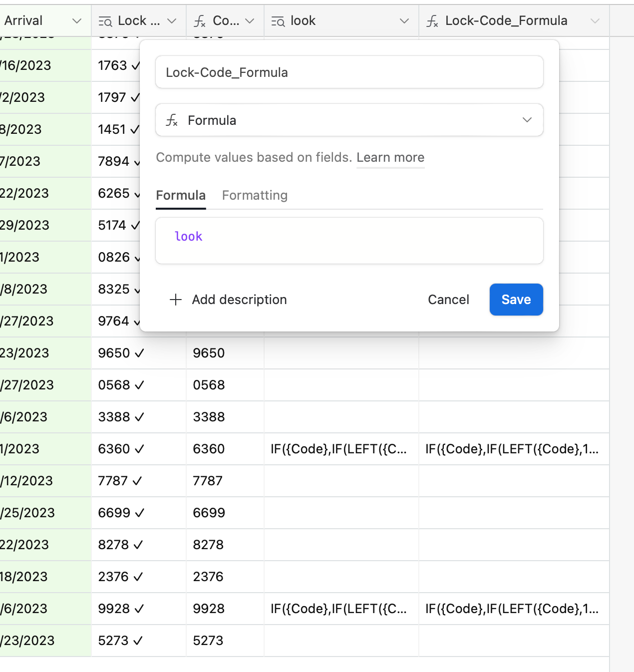Screen dimensions: 634x672
Task: Select the Arrival cell 23/2023
Action: (x=45, y=353)
